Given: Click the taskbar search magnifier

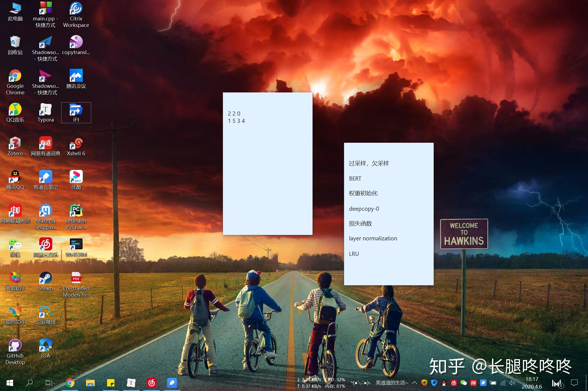Looking at the screenshot, I should pos(29,383).
